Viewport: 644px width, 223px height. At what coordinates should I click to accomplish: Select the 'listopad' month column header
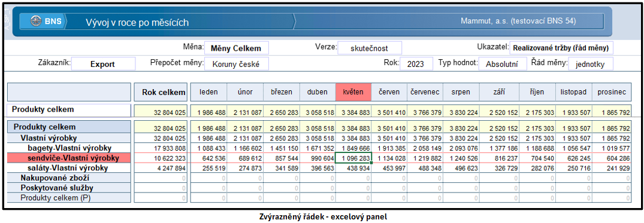pyautogui.click(x=574, y=92)
